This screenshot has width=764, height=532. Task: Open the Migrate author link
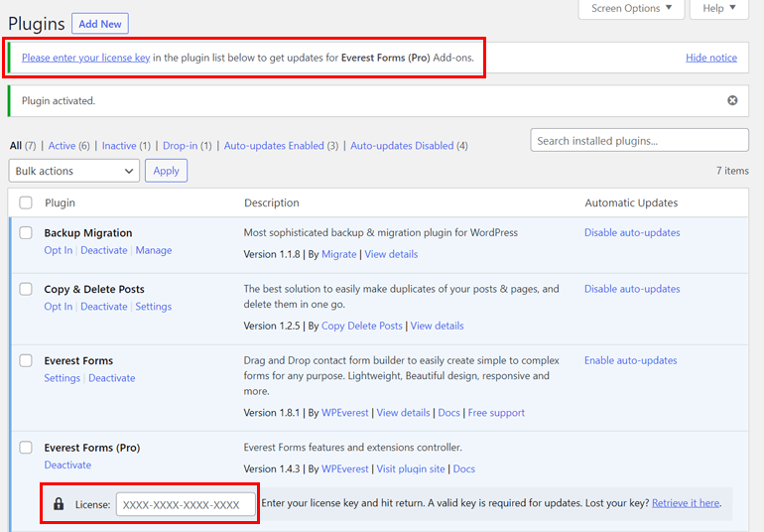(x=338, y=254)
